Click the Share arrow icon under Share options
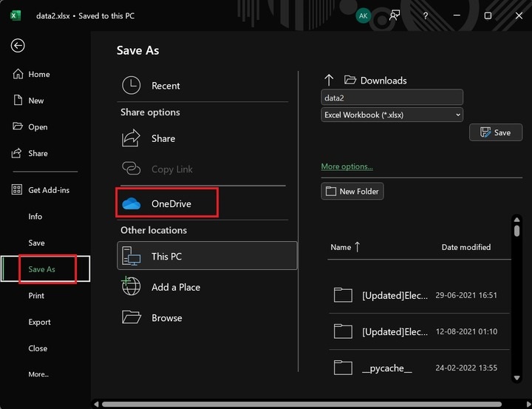The image size is (532, 409). click(x=132, y=138)
